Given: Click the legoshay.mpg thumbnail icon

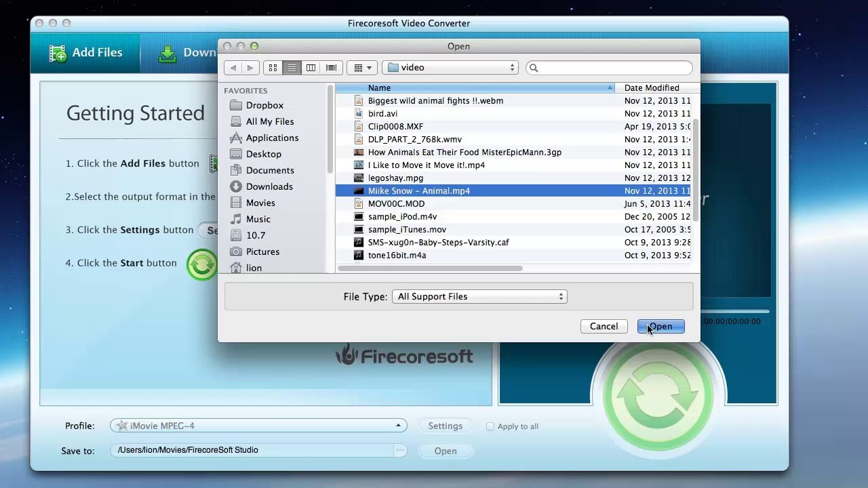Looking at the screenshot, I should [x=359, y=178].
